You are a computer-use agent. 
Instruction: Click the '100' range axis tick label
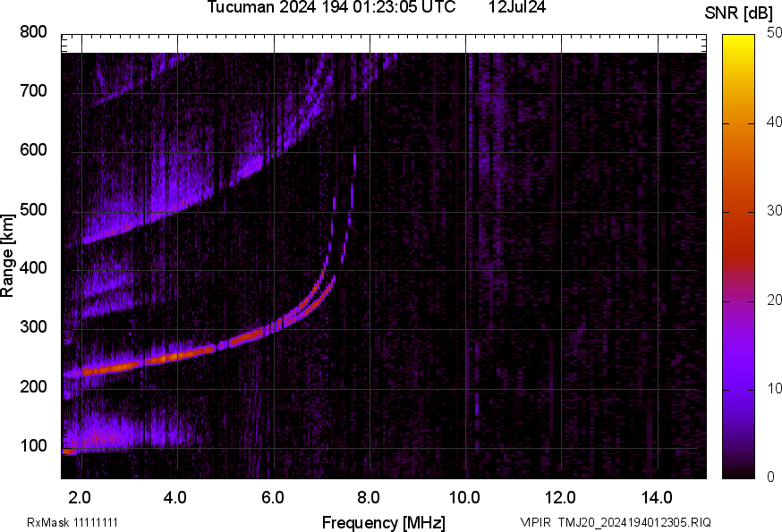33,445
